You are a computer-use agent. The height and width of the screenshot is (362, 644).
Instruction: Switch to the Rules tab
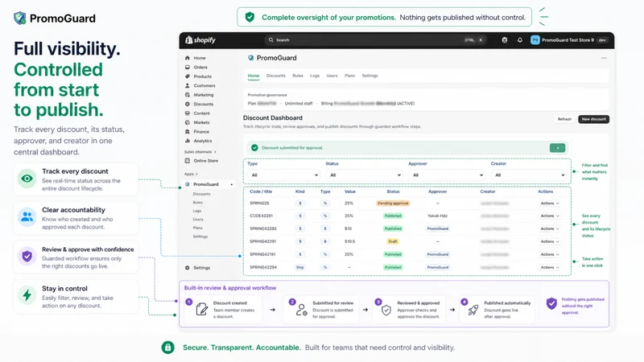click(x=298, y=76)
